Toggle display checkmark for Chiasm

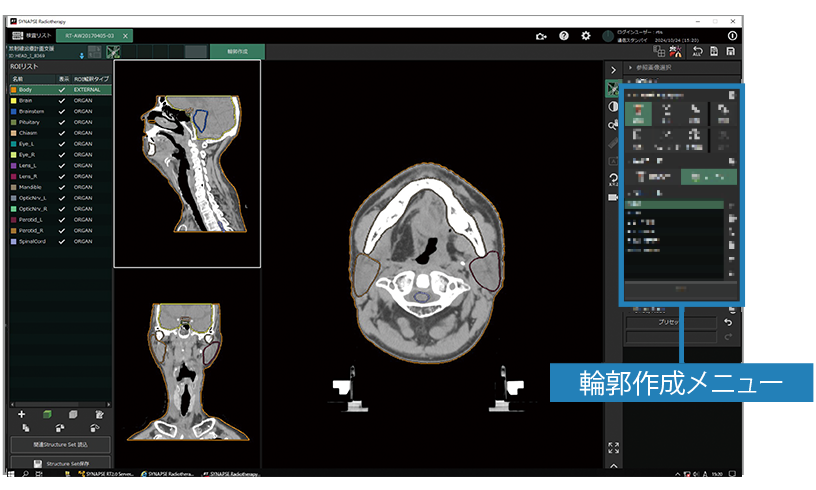click(x=62, y=133)
